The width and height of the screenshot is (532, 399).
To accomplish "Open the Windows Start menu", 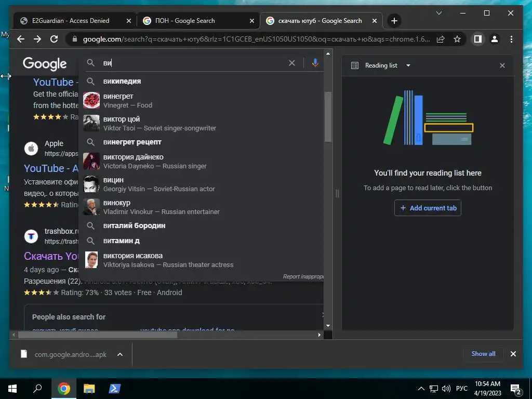I will 12,389.
